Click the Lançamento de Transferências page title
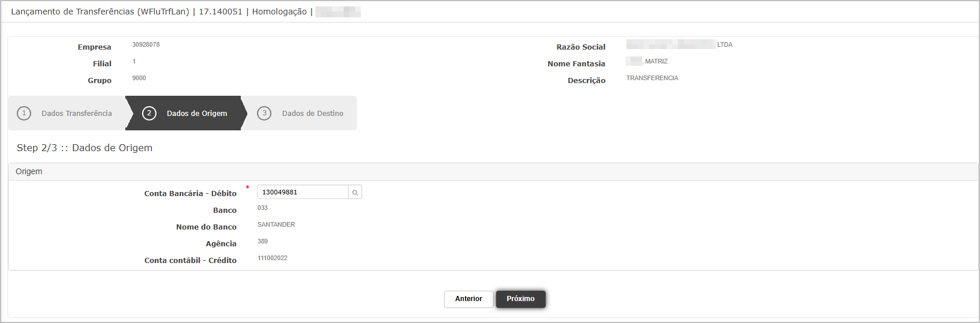 (x=100, y=12)
